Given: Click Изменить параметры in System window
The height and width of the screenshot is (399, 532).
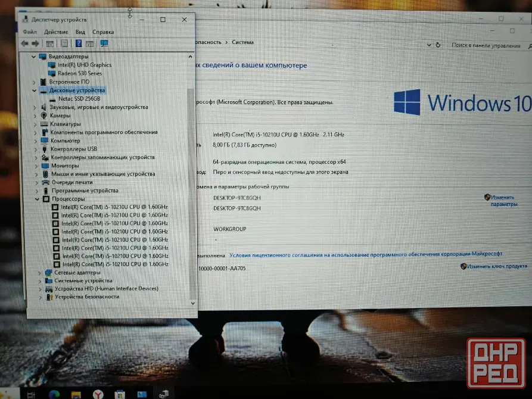Looking at the screenshot, I should [x=504, y=201].
